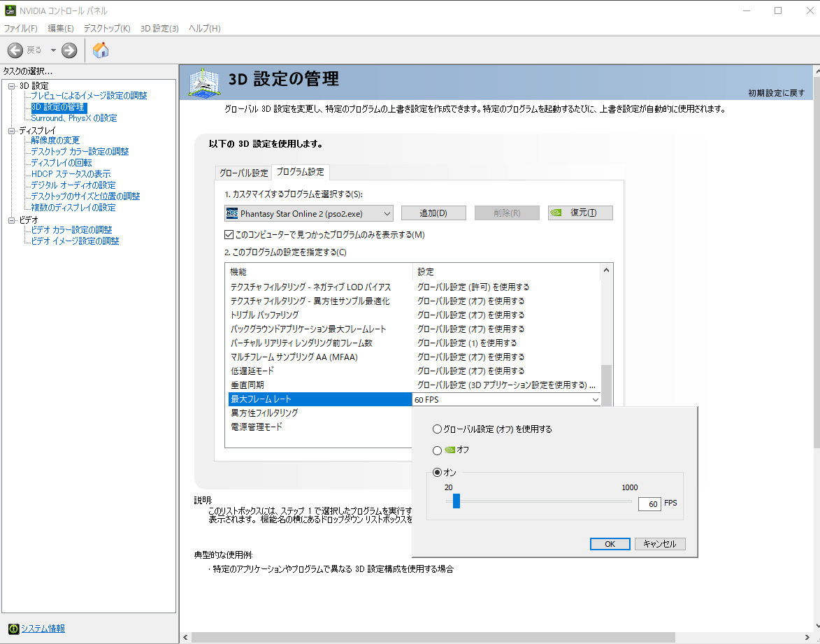Click the システム情報 link
The width and height of the screenshot is (820, 644).
coord(43,629)
